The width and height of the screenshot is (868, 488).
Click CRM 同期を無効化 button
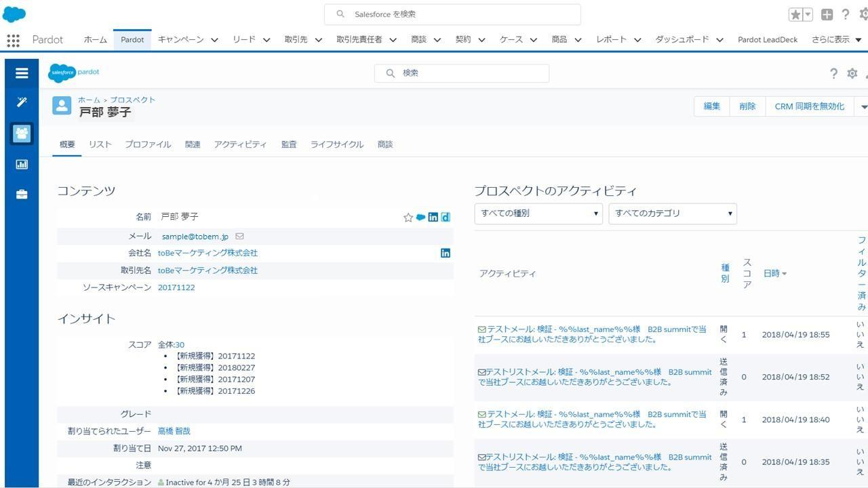(810, 106)
